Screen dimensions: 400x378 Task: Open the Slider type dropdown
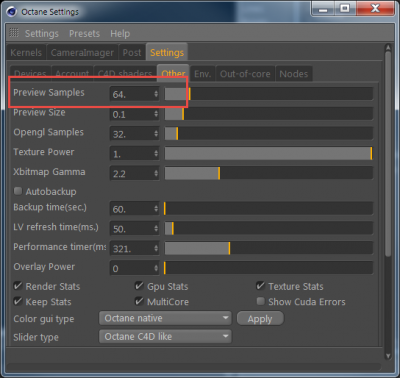click(165, 336)
